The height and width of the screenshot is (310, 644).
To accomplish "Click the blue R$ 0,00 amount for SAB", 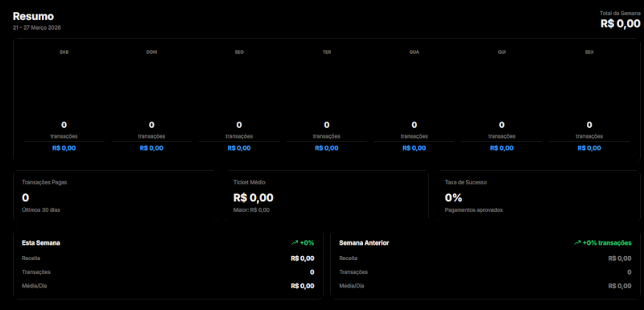I will pyautogui.click(x=64, y=148).
